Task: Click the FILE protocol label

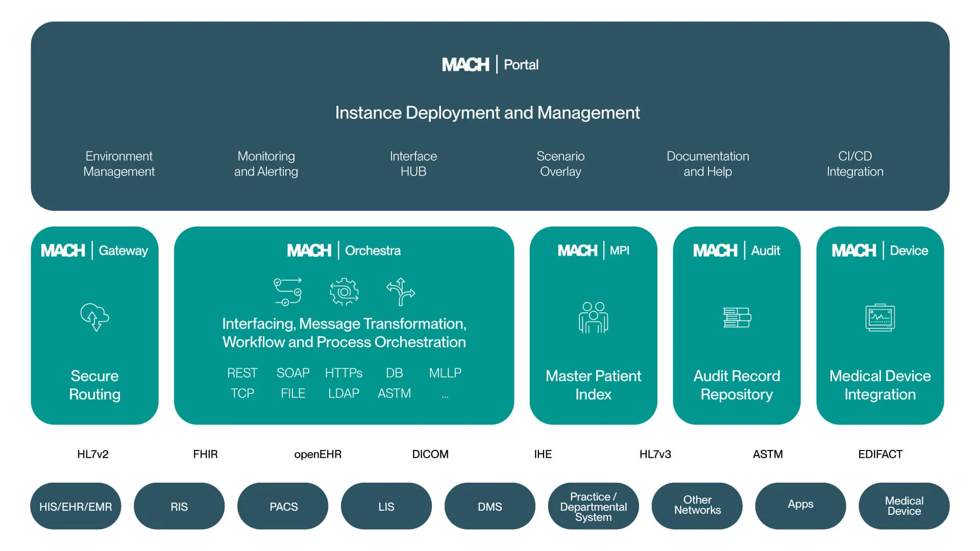Action: [293, 393]
